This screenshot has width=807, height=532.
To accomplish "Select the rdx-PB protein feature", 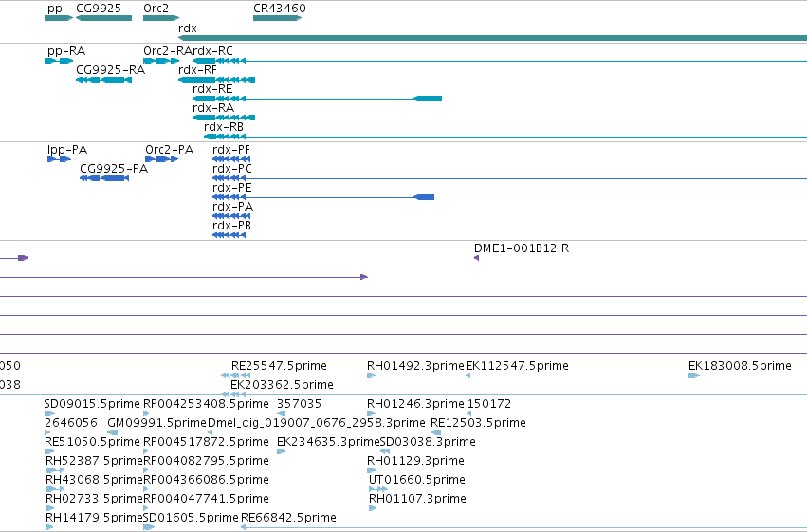I will point(229,235).
